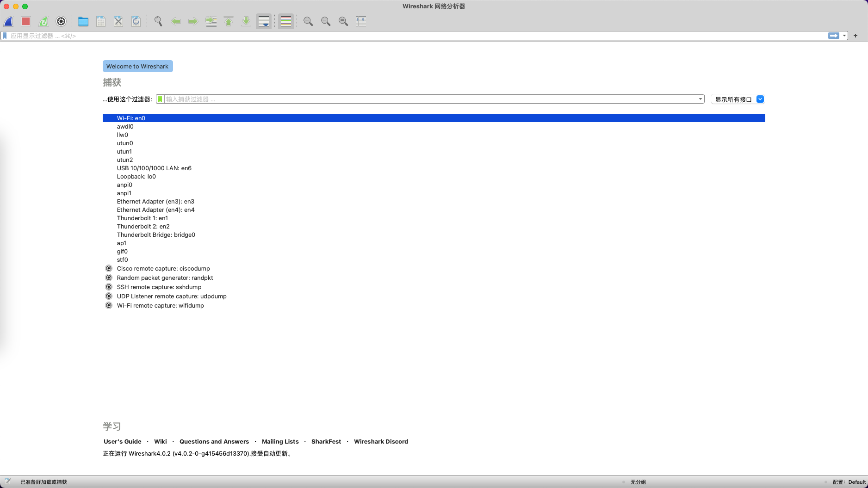
Task: Select Thunderbolt 2: en2 interface
Action: [x=434, y=226]
